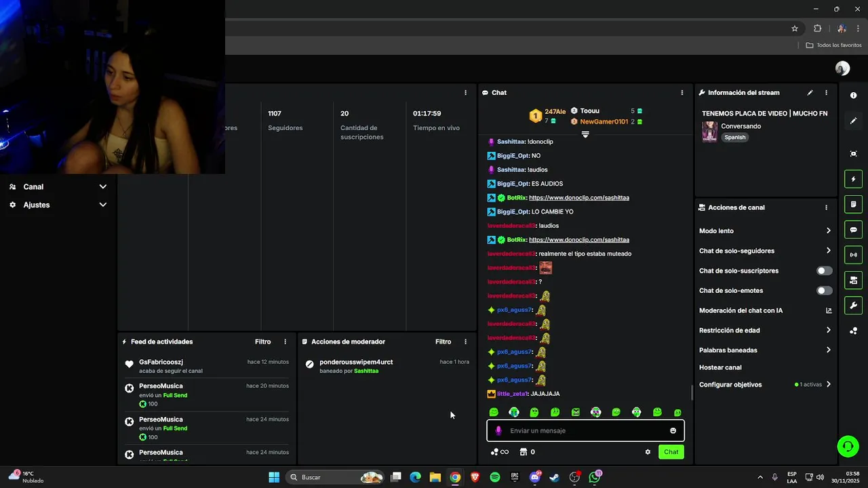
Task: Open Acciones de canal three-dot menu
Action: (826, 207)
